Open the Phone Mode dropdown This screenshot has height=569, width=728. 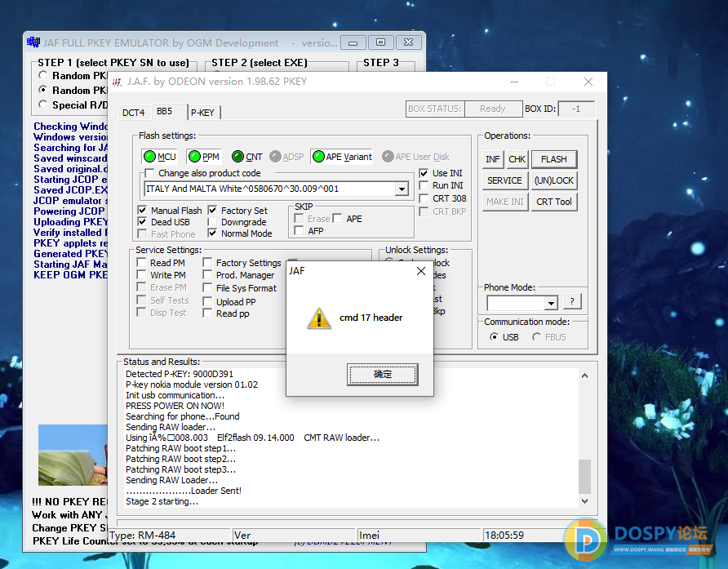[551, 304]
